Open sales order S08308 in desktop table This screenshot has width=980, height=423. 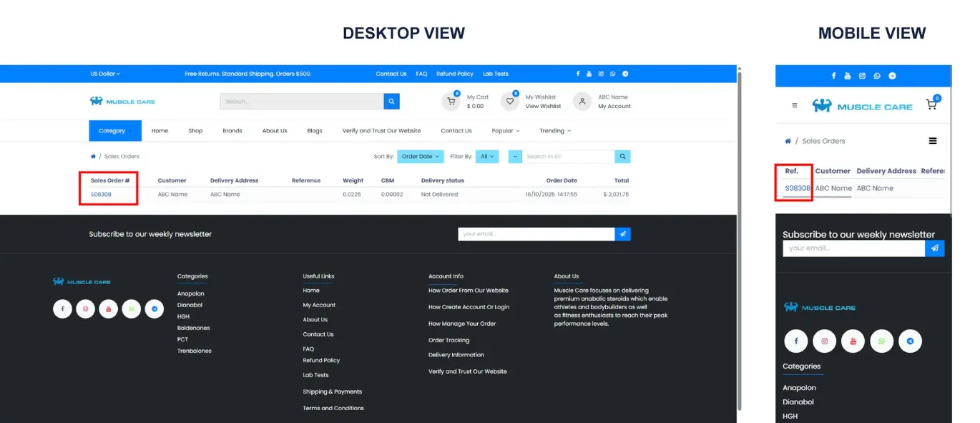pyautogui.click(x=101, y=195)
